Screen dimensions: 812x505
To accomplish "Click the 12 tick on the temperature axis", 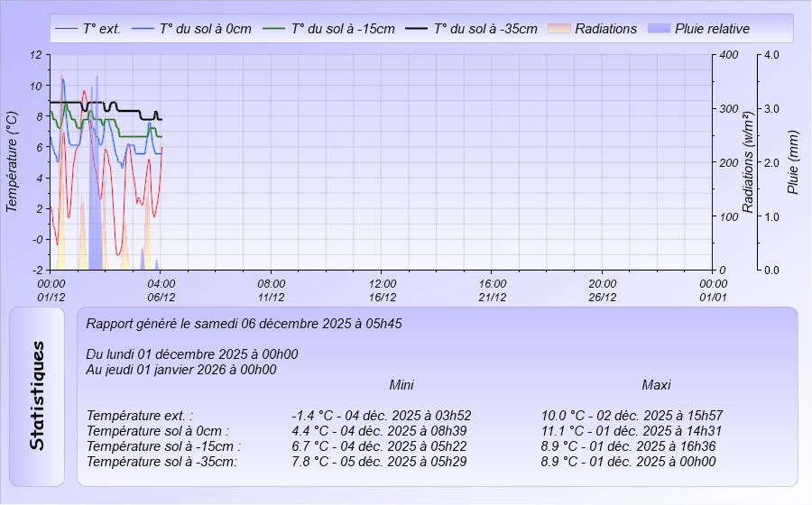I will [x=36, y=54].
